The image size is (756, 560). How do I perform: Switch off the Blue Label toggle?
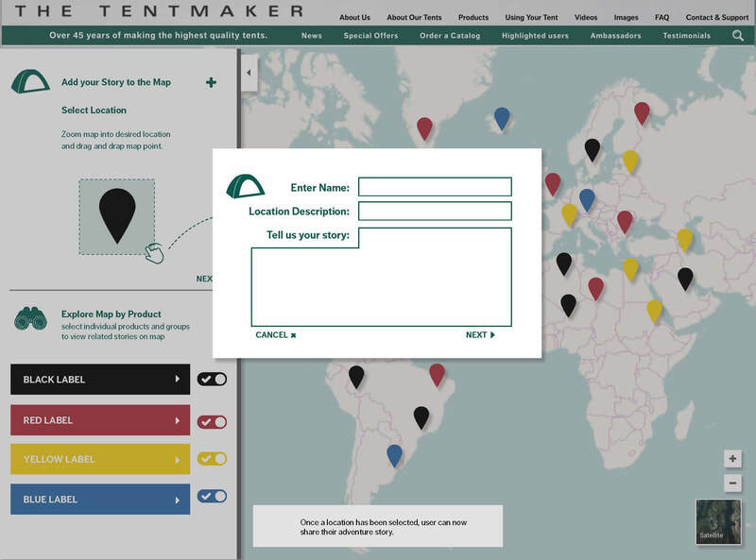(212, 497)
